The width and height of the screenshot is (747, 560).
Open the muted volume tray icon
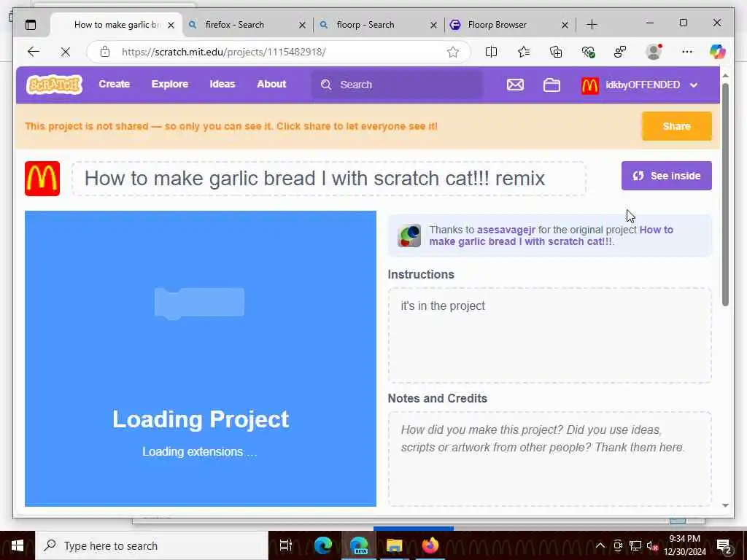click(x=653, y=546)
